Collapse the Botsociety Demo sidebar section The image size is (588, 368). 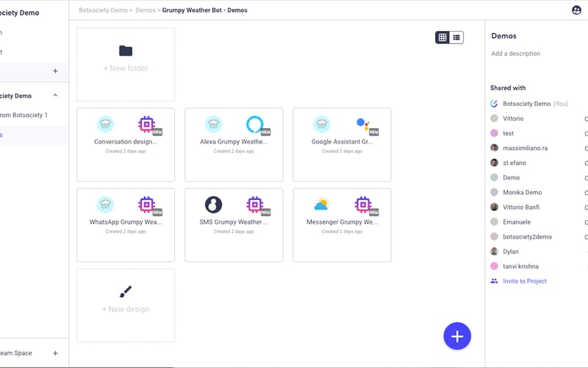point(56,96)
